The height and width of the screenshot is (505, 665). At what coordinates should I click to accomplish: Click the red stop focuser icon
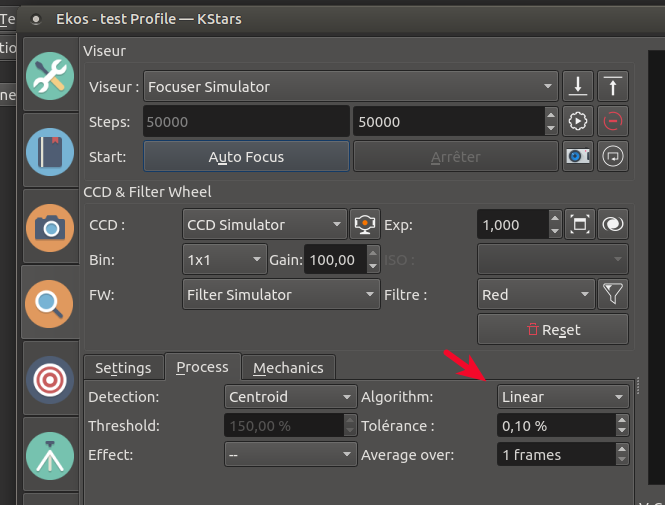613,122
